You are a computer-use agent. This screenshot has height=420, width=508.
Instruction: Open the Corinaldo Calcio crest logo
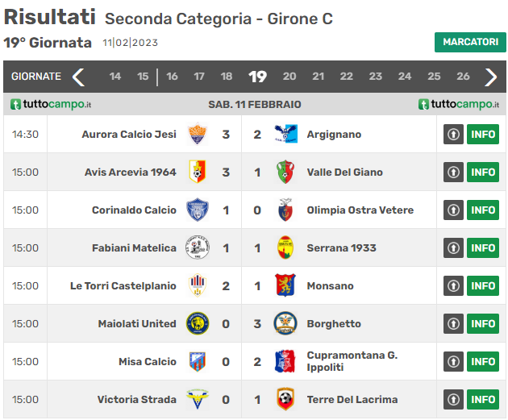(x=198, y=210)
